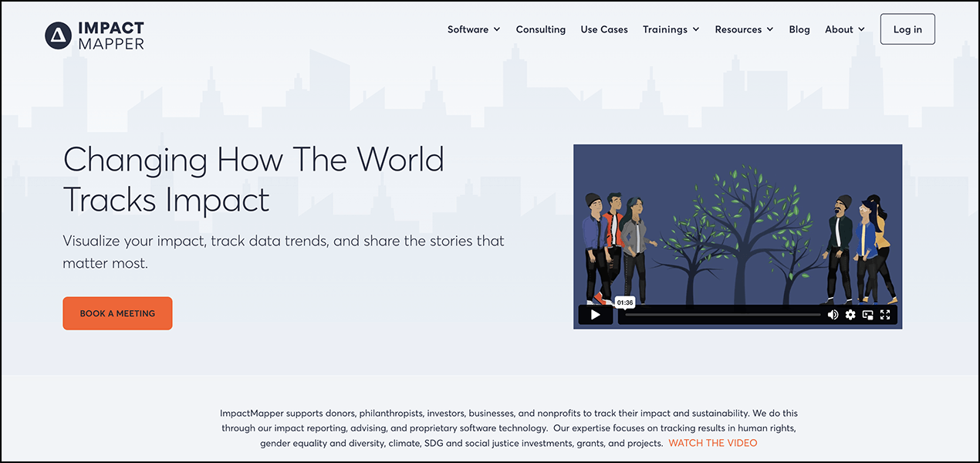Click the 'Visualize your impact' subheading text
This screenshot has height=463, width=980.
tap(283, 252)
